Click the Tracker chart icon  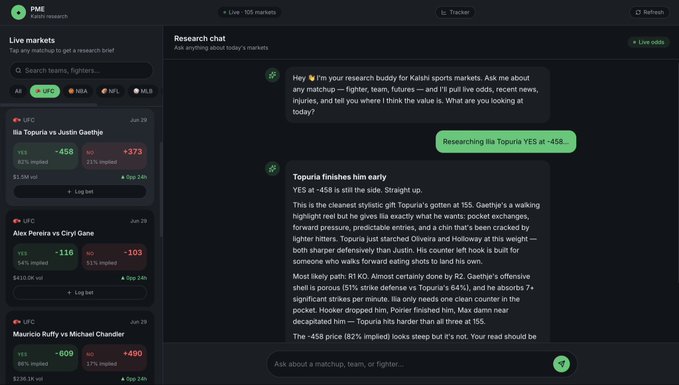444,12
